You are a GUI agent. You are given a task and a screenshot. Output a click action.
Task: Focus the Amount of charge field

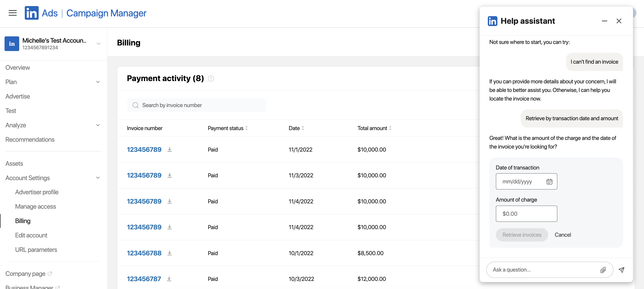click(x=526, y=214)
